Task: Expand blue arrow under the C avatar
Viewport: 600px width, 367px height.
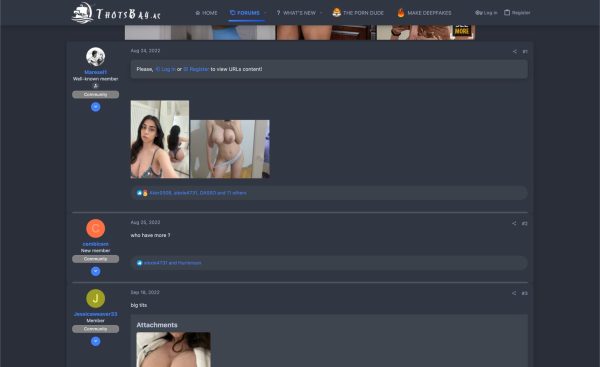Action: click(x=96, y=271)
